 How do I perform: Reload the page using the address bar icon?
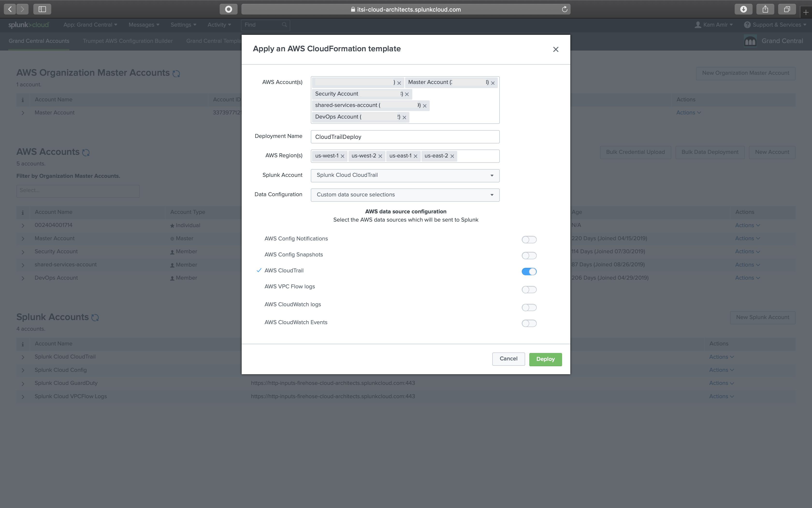[564, 9]
